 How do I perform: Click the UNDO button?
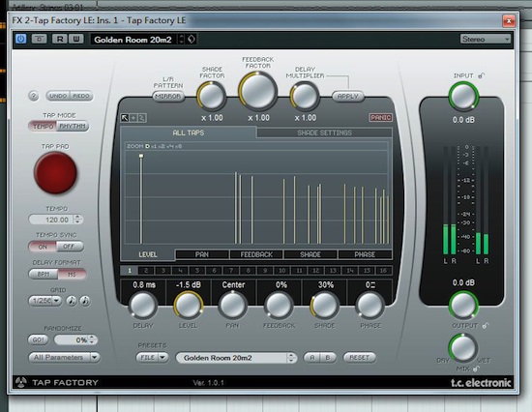tap(58, 96)
